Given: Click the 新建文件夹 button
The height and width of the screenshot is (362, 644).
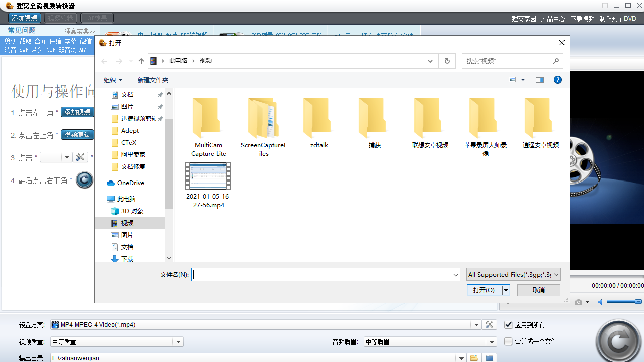Looking at the screenshot, I should tap(152, 79).
